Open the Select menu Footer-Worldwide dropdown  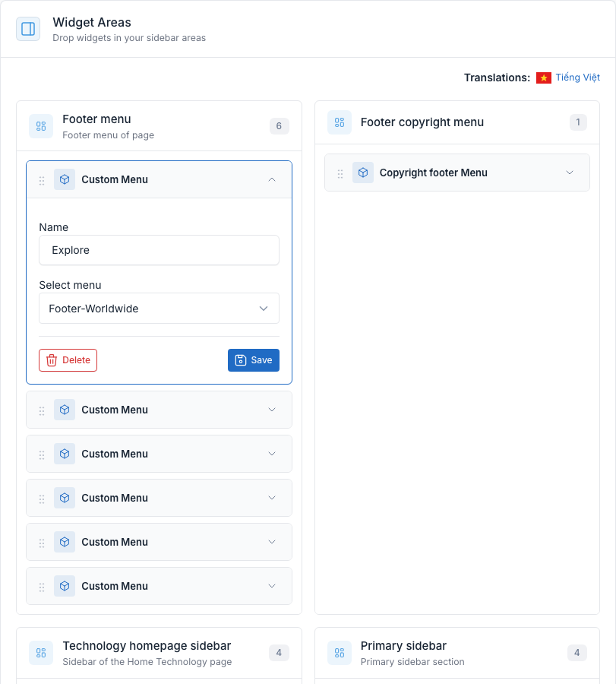tap(159, 309)
